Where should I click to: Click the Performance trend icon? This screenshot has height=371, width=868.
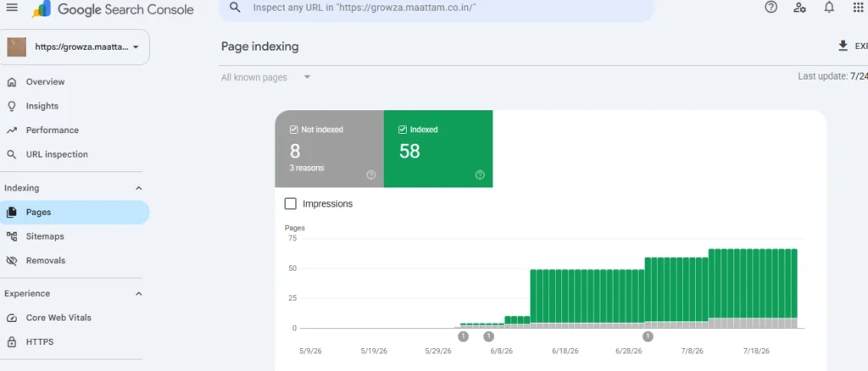[x=11, y=130]
